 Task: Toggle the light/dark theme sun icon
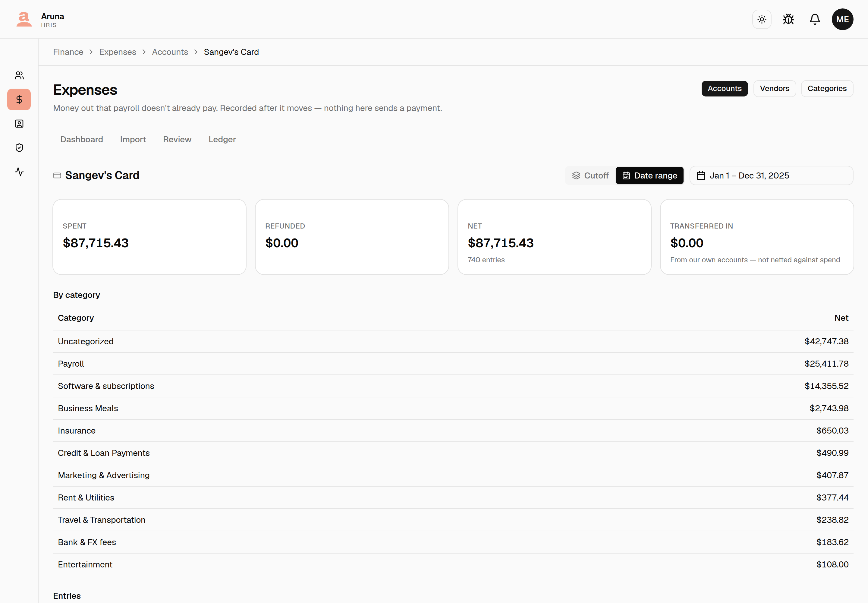point(762,19)
